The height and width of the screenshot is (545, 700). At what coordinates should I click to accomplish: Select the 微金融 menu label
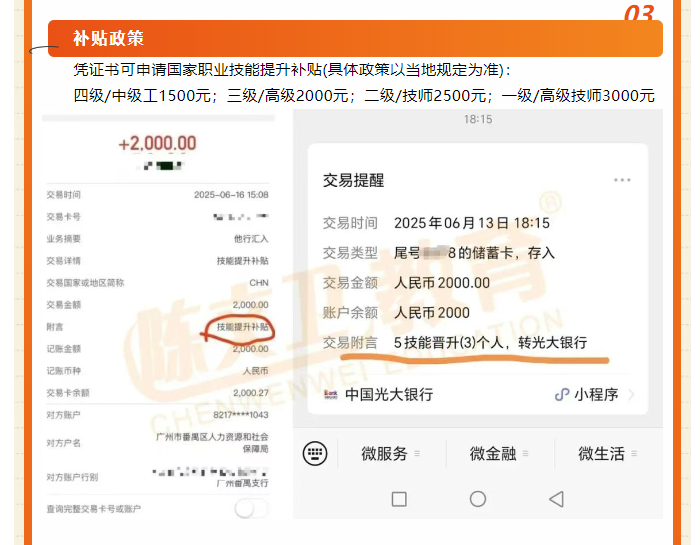click(493, 454)
